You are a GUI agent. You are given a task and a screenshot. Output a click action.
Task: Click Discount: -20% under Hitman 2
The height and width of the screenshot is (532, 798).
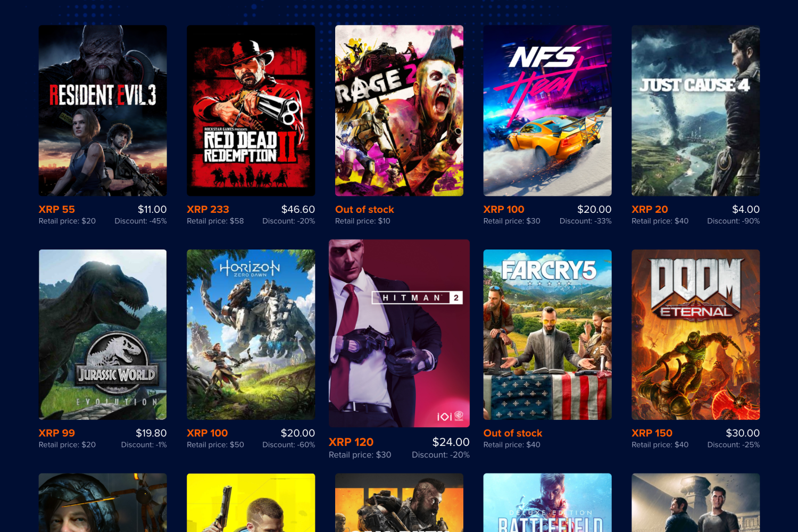[x=441, y=455]
